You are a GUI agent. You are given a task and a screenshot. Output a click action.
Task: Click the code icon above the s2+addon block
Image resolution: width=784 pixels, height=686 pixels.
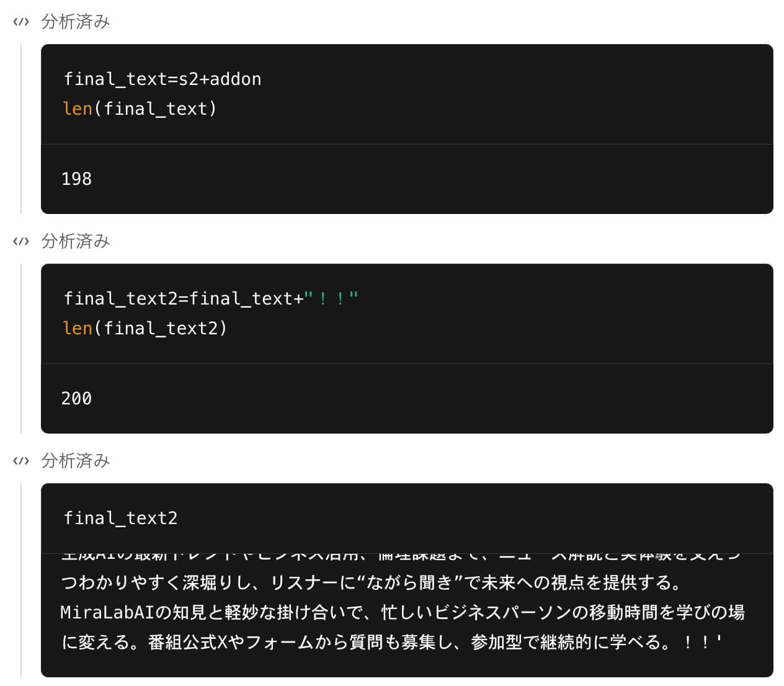point(21,22)
